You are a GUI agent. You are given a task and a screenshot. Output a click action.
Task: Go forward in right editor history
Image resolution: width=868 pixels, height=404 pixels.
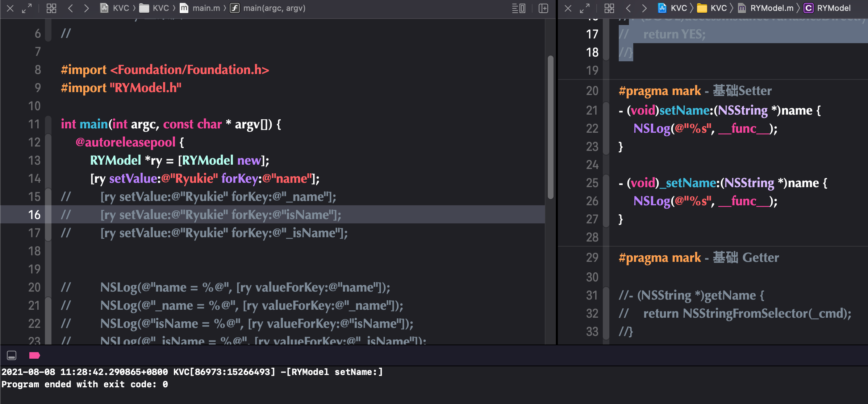coord(644,8)
